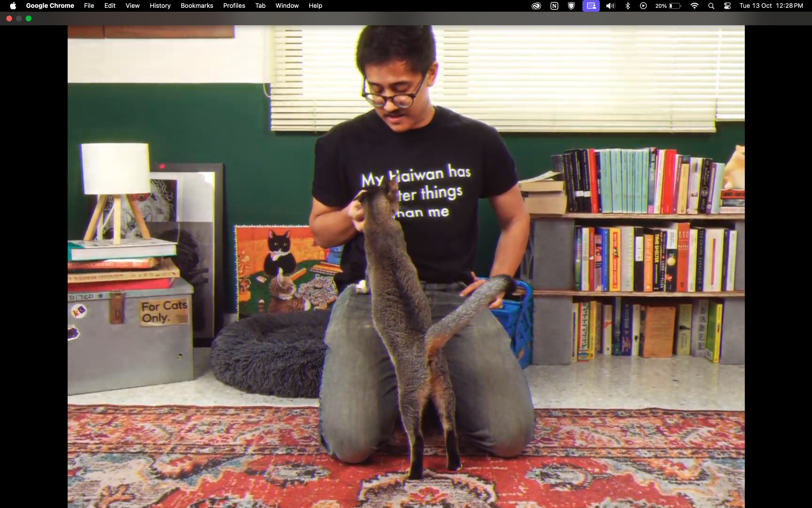812x508 pixels.
Task: Open the volume control in the menu bar
Action: pyautogui.click(x=610, y=6)
